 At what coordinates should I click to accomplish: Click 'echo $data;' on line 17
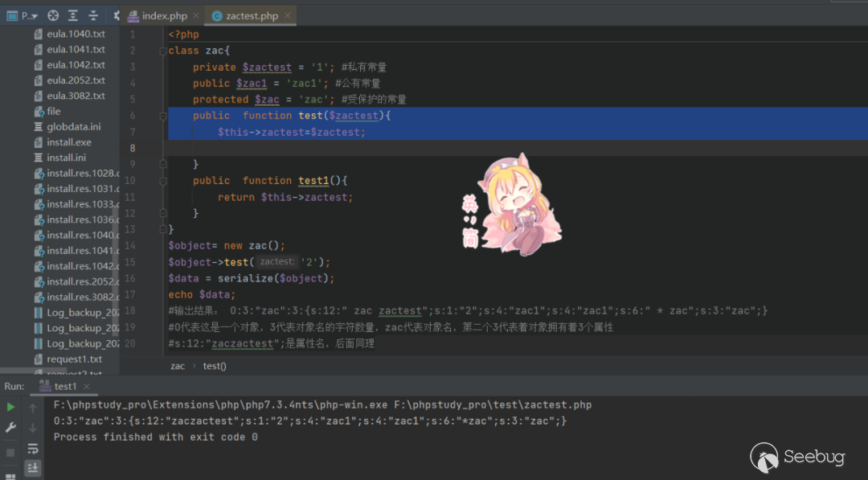click(202, 295)
